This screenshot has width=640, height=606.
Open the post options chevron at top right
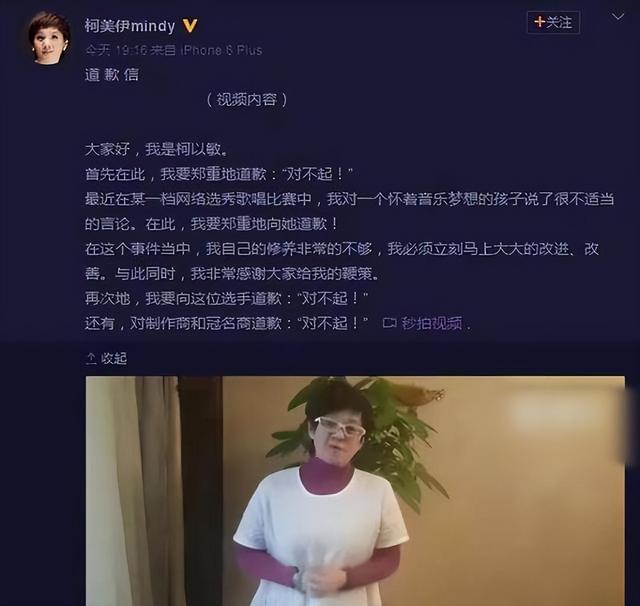tap(618, 17)
